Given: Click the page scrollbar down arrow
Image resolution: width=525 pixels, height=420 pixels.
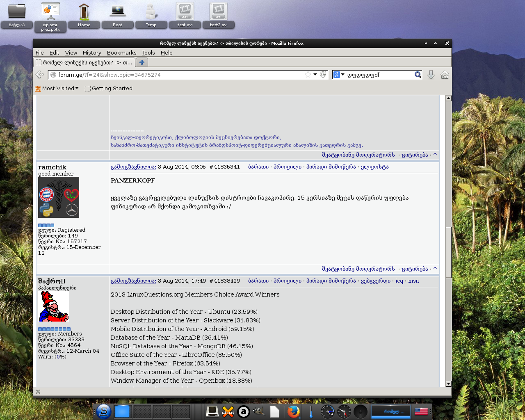Looking at the screenshot, I should click(x=448, y=384).
